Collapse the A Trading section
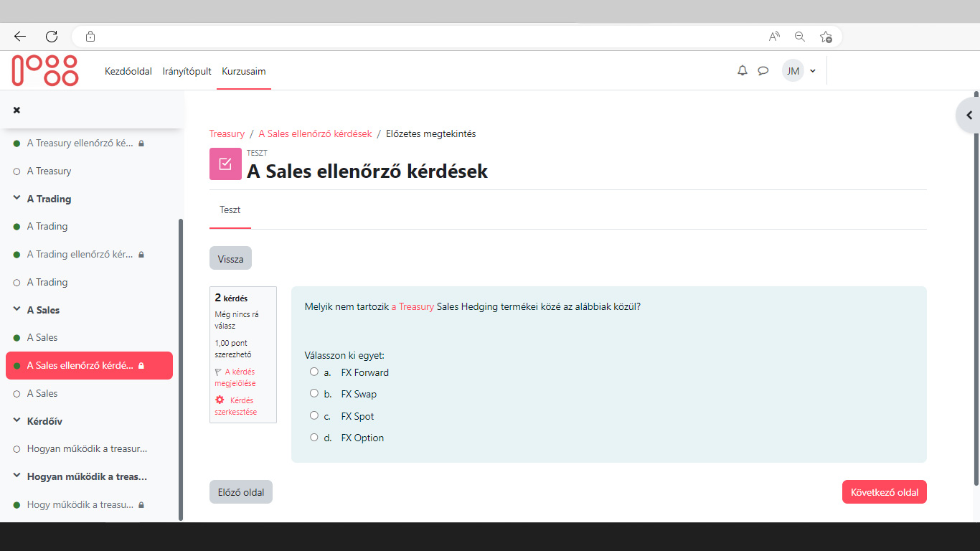This screenshot has width=980, height=551. coord(17,199)
